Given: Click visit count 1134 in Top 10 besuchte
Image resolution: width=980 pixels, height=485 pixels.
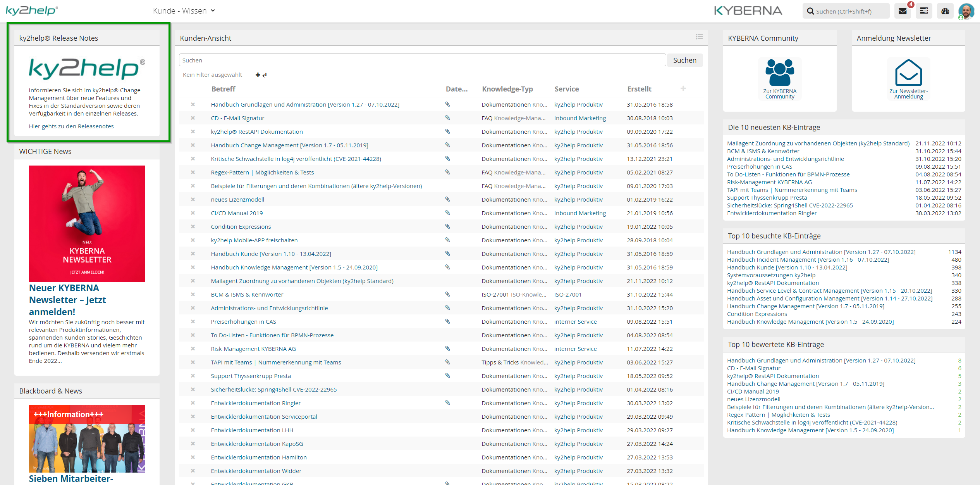Looking at the screenshot, I should point(954,252).
